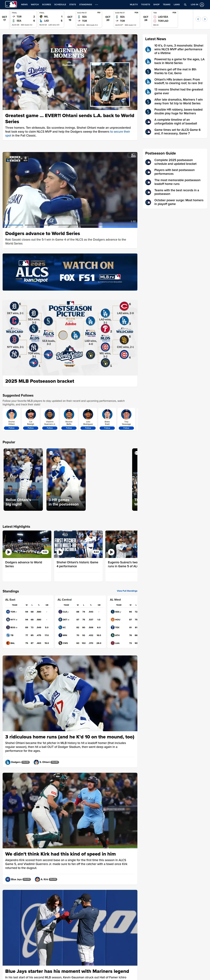Image resolution: width=210 pixels, height=980 pixels.
Task: Open the 'secure their spot' link
Action: click(67, 134)
